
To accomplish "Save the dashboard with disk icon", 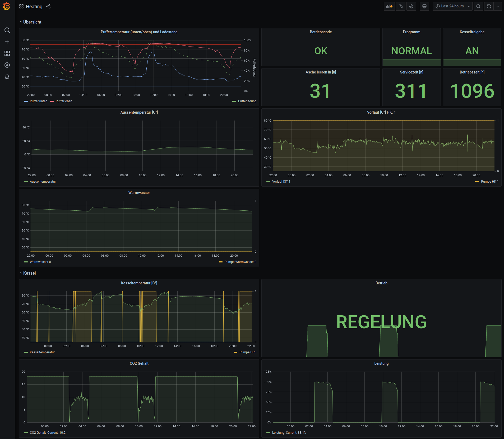I will (401, 6).
